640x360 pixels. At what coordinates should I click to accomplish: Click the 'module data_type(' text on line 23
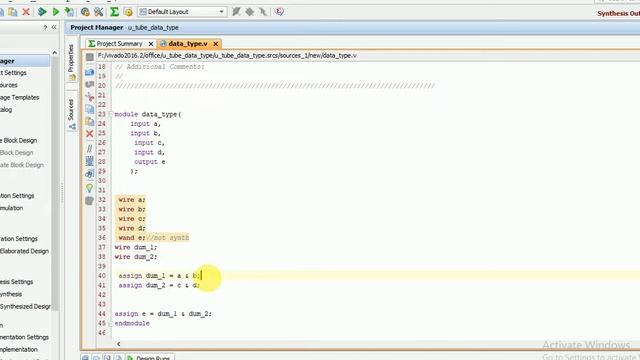[x=148, y=115]
